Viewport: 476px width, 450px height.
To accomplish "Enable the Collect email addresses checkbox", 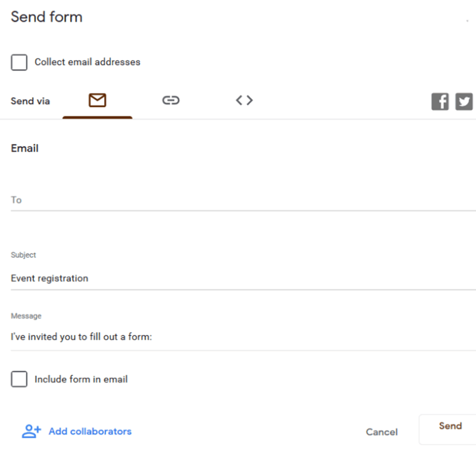I will [x=19, y=62].
